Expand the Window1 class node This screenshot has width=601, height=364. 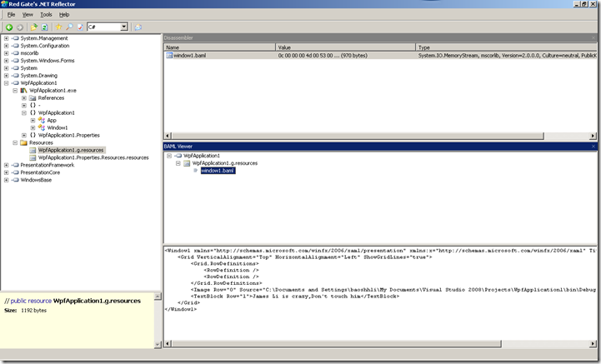(33, 128)
